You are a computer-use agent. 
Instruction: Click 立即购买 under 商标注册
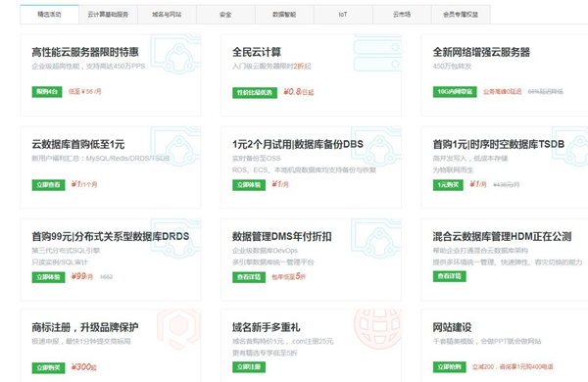pyautogui.click(x=48, y=367)
